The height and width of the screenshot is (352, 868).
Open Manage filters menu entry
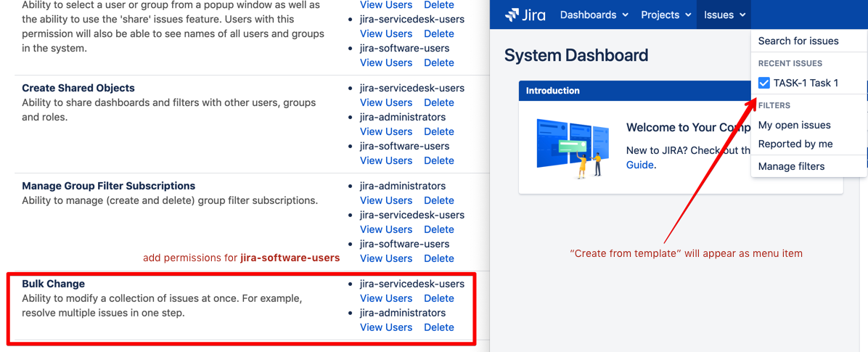pos(791,166)
